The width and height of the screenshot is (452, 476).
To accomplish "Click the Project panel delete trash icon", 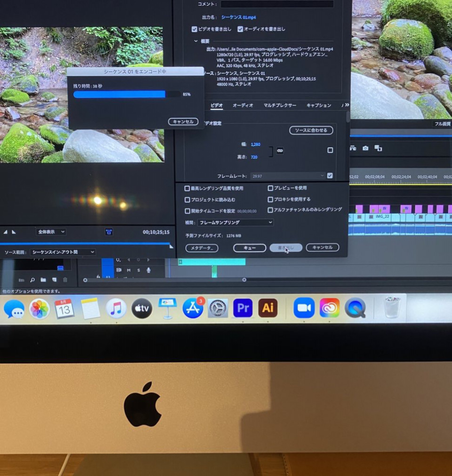I will (x=65, y=280).
